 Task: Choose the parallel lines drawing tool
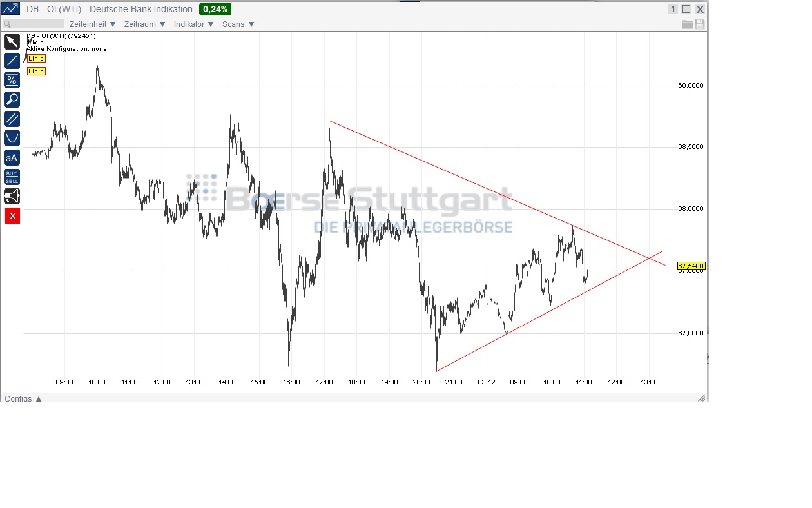[12, 119]
